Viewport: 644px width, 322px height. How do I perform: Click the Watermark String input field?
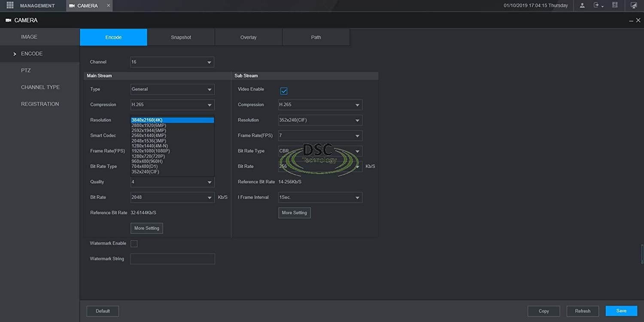click(x=172, y=259)
